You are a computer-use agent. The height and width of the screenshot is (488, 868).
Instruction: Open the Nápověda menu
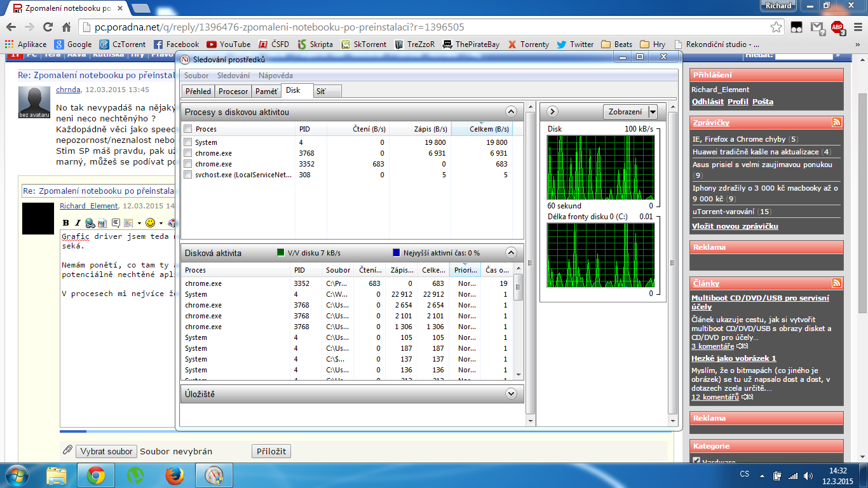276,76
